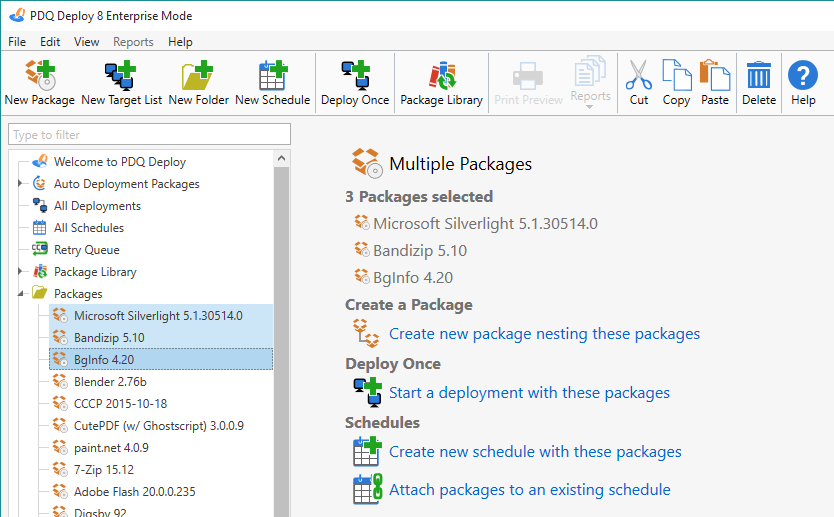Select CutePDF (w/ Ghostscript) 3.0.0.9 package
Image resolution: width=834 pixels, height=517 pixels.
159,426
